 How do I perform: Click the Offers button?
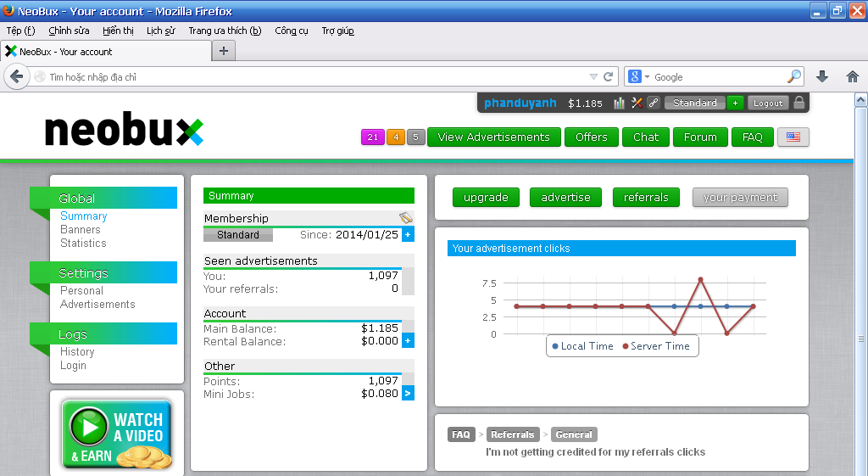pos(591,137)
